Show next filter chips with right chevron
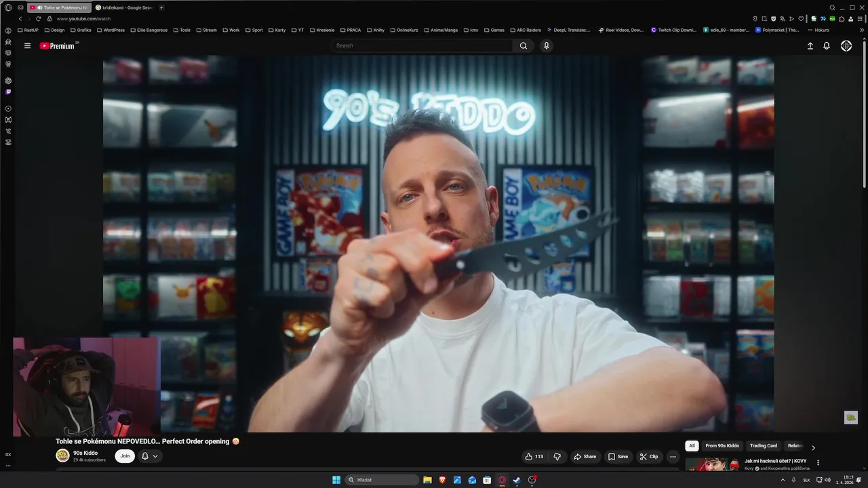 pos(813,447)
